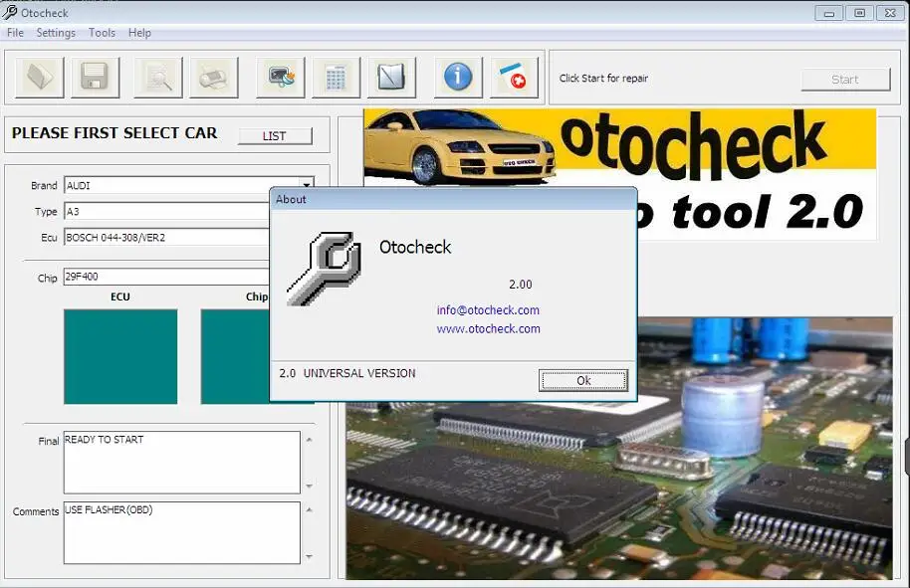Click Final box scroll up arrow
Screen dimensions: 910x588
pyautogui.click(x=309, y=440)
